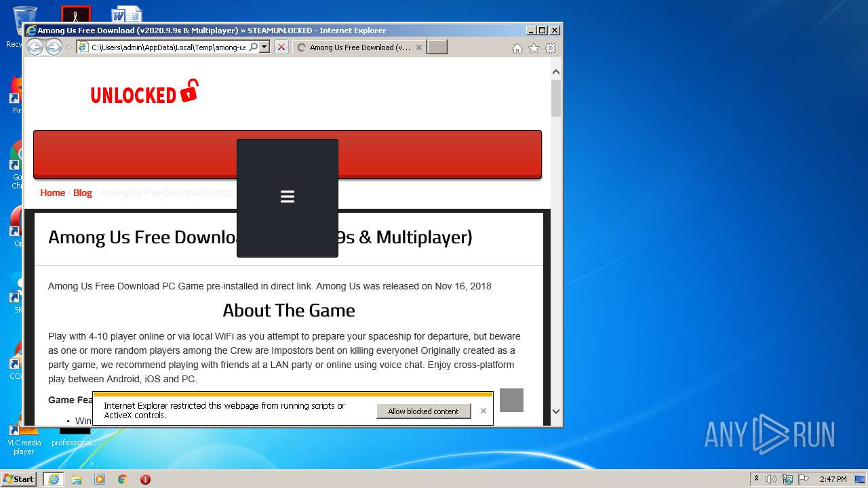Follow the Blog breadcrumb link
The width and height of the screenshot is (868, 488).
[82, 193]
